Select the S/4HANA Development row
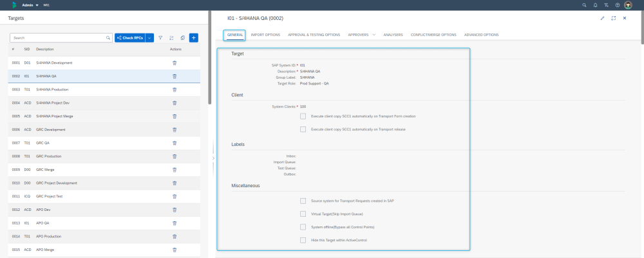The image size is (644, 258). (104, 63)
